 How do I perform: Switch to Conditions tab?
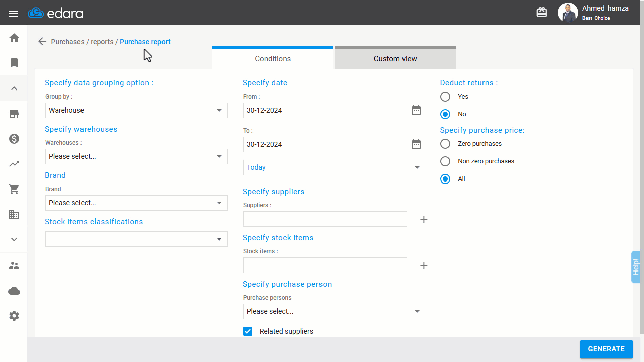pos(273,58)
